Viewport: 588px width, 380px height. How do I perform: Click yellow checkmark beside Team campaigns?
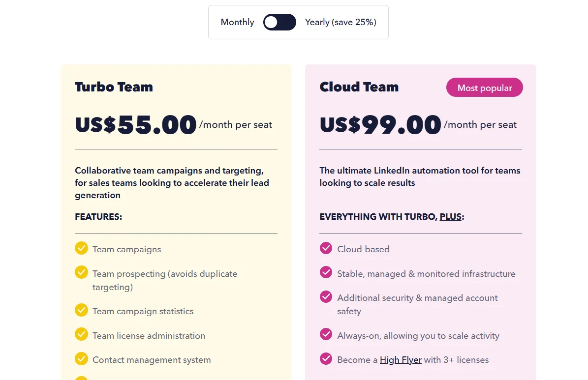point(81,248)
